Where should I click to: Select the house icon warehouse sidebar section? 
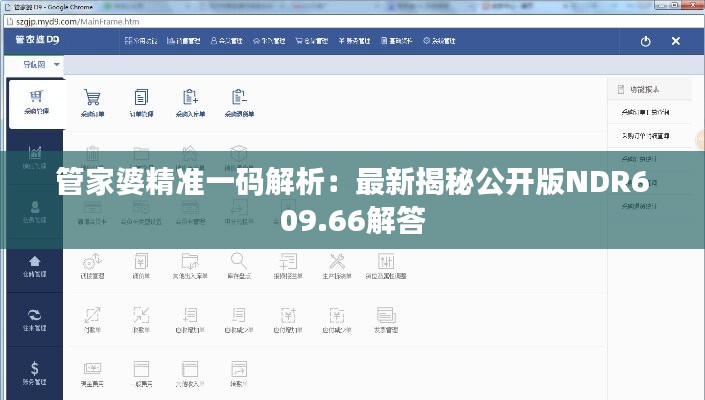[x=35, y=266]
